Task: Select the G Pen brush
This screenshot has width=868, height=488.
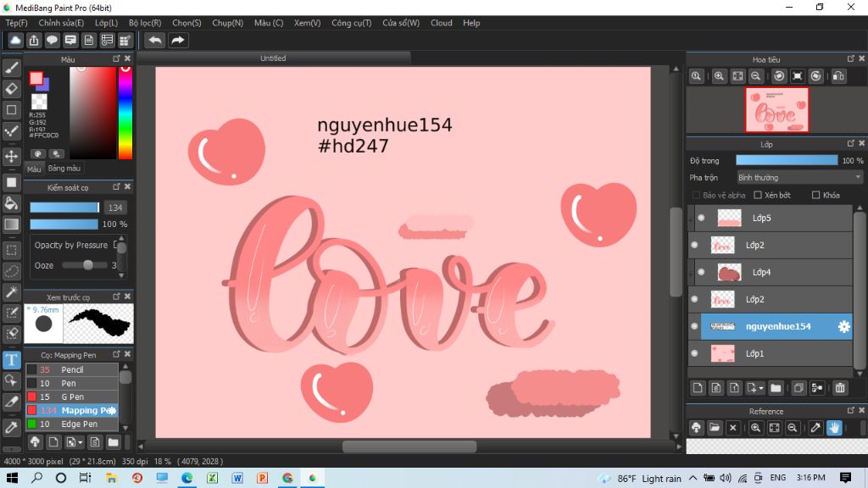Action: point(72,396)
